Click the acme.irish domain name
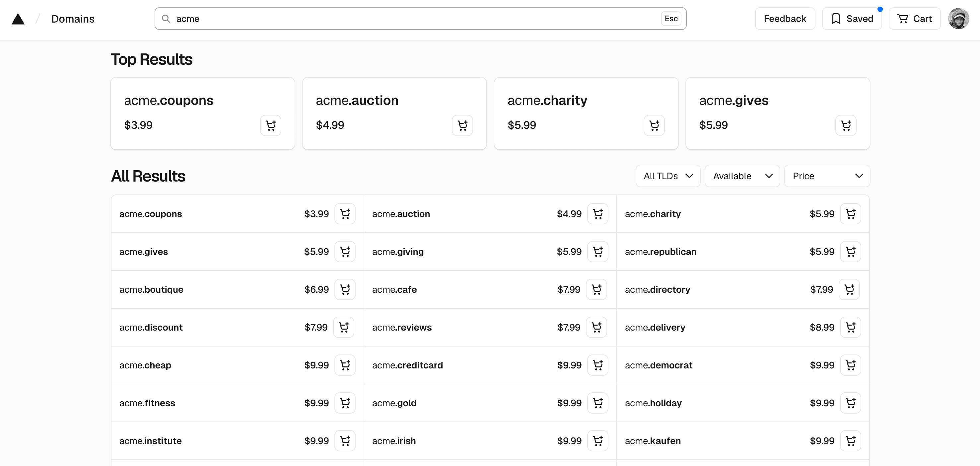 tap(394, 440)
